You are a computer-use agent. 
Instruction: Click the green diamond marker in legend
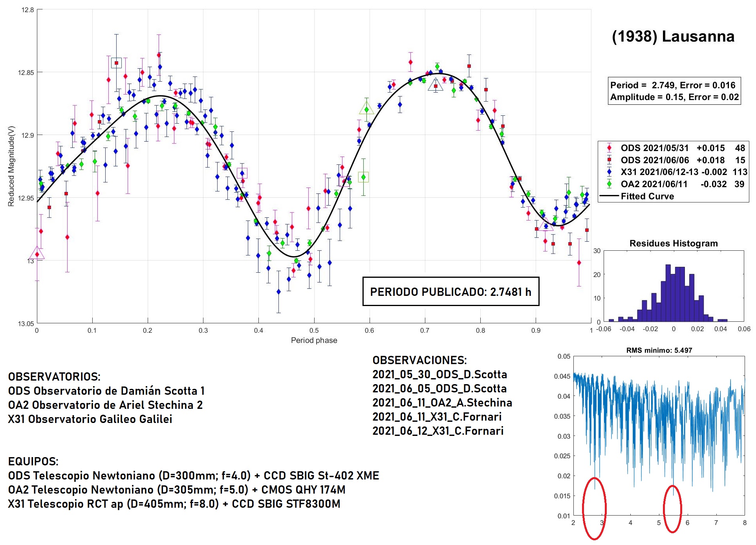(x=609, y=184)
